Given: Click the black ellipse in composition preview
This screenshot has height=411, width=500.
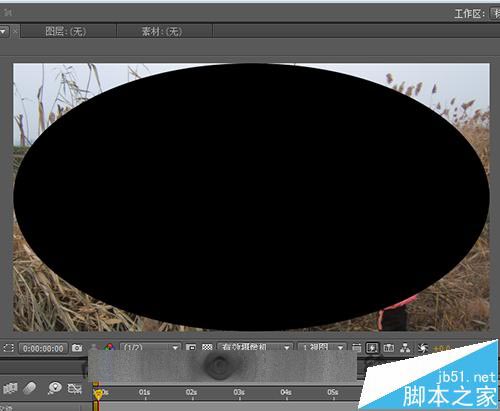Looking at the screenshot, I should [x=251, y=197].
